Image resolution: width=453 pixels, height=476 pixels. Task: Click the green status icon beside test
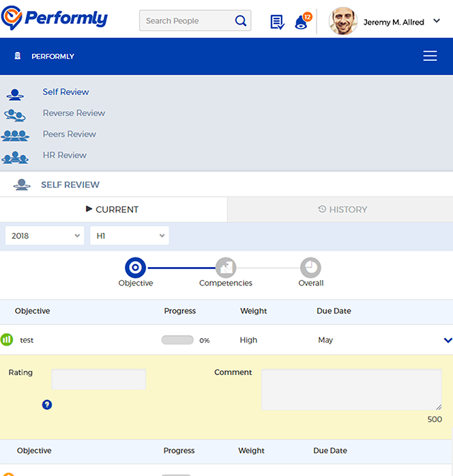pos(7,339)
